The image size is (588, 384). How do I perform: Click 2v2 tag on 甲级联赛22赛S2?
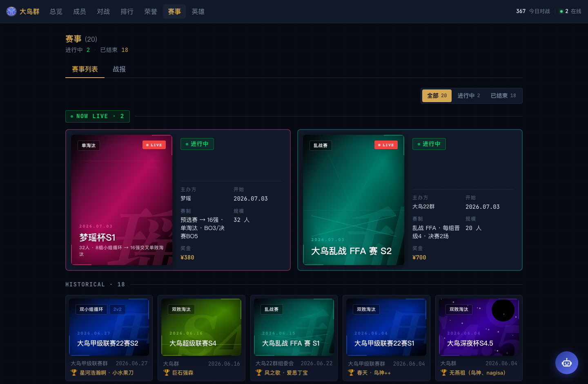118,309
